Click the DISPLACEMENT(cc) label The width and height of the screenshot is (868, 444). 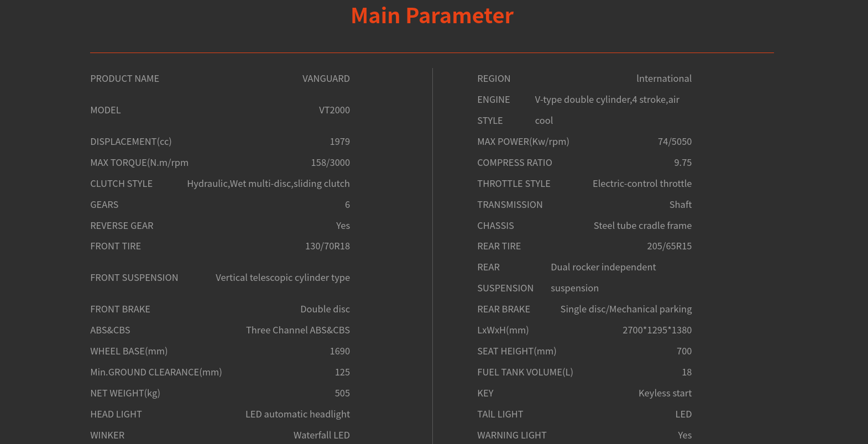[x=131, y=142]
